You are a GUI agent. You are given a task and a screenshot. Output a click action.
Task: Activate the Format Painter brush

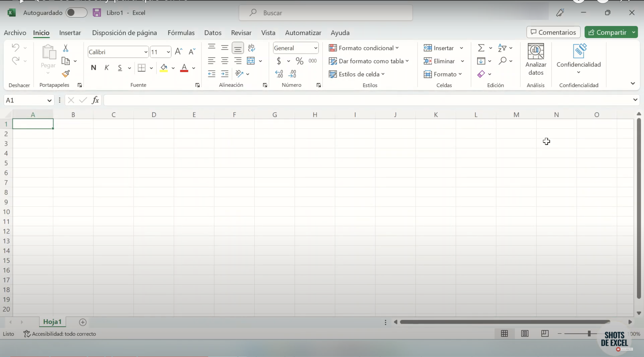tap(66, 73)
